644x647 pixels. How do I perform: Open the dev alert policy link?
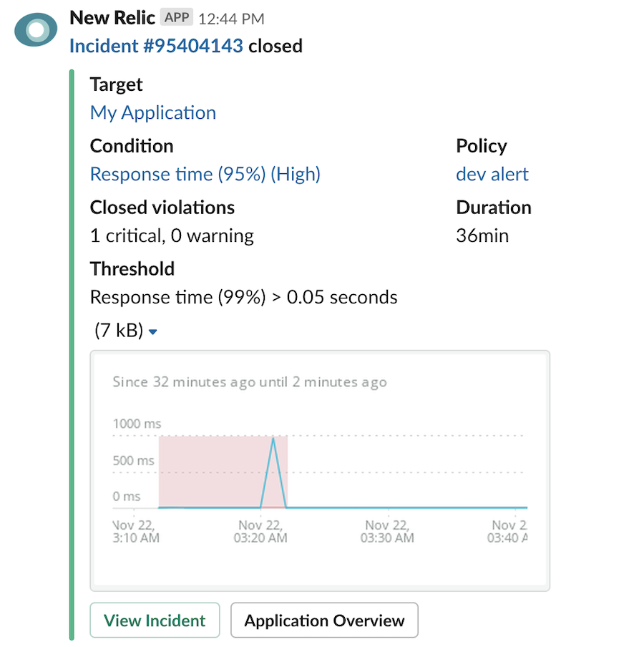point(492,175)
